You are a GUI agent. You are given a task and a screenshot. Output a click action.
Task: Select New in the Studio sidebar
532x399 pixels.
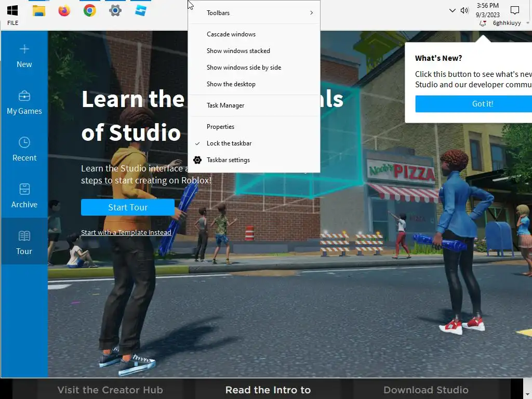(24, 56)
